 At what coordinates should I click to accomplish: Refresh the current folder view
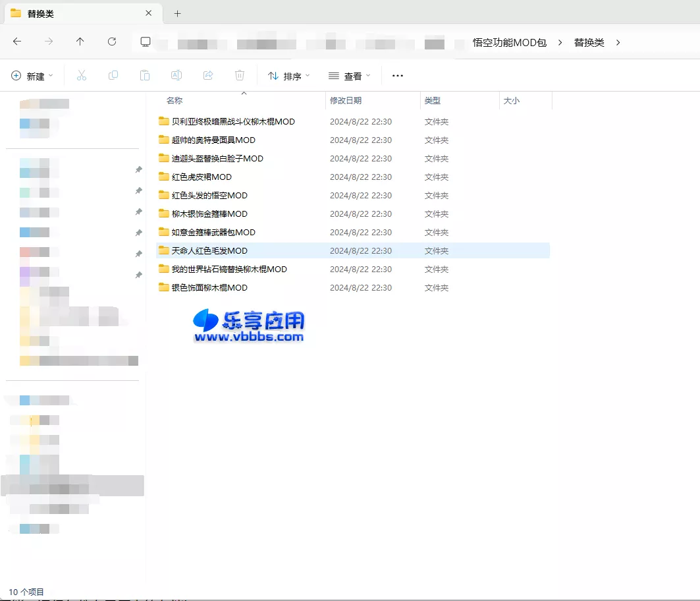point(112,42)
